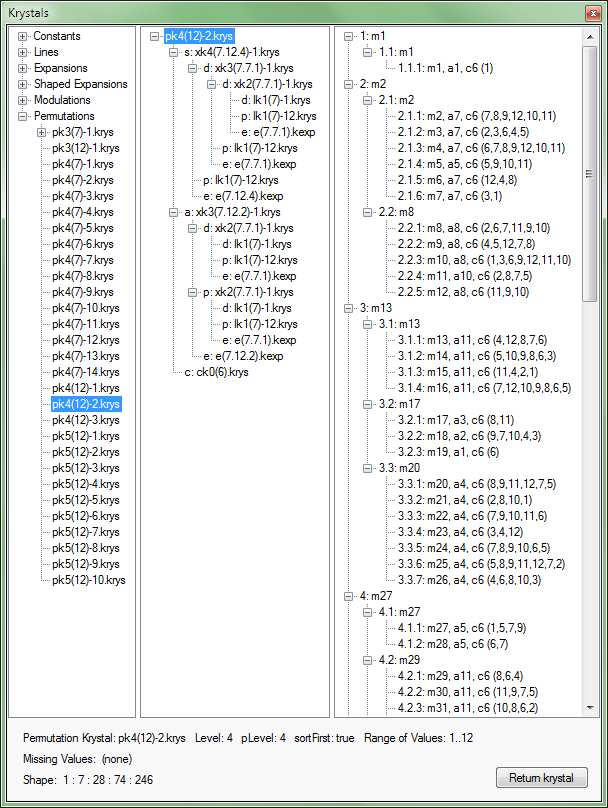The image size is (608, 808).
Task: Click the sortFirst: true status text
Action: click(324, 738)
